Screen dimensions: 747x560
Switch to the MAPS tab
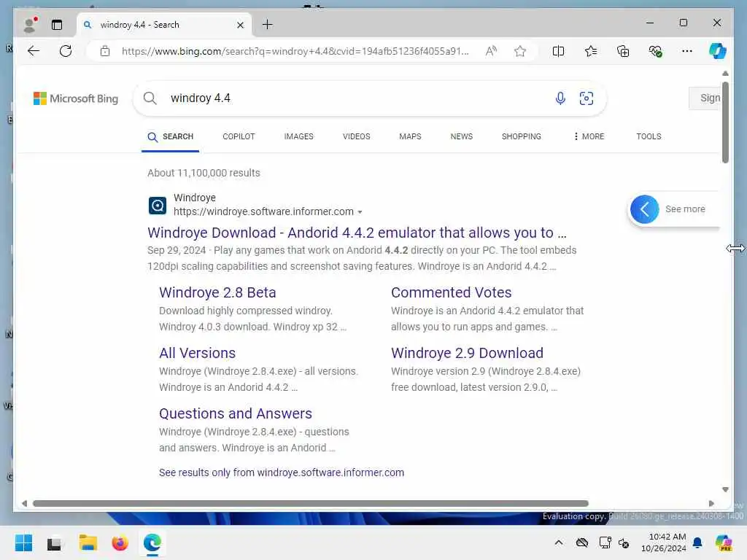tap(410, 136)
